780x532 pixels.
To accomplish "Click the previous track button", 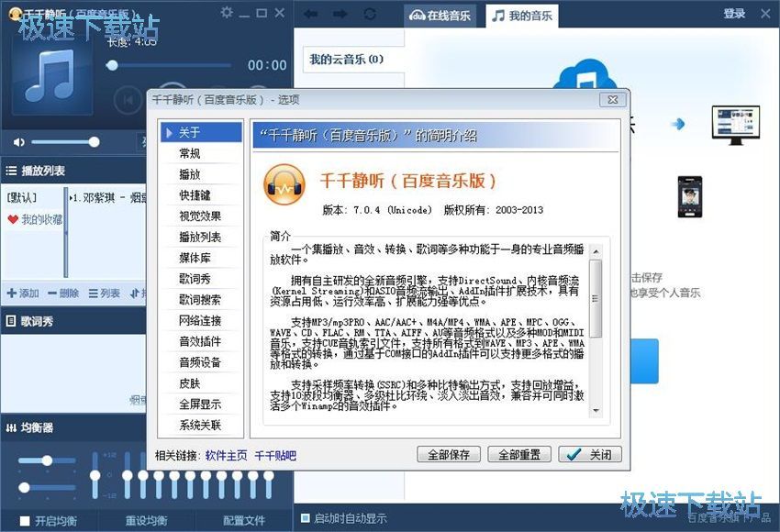I will (x=128, y=100).
